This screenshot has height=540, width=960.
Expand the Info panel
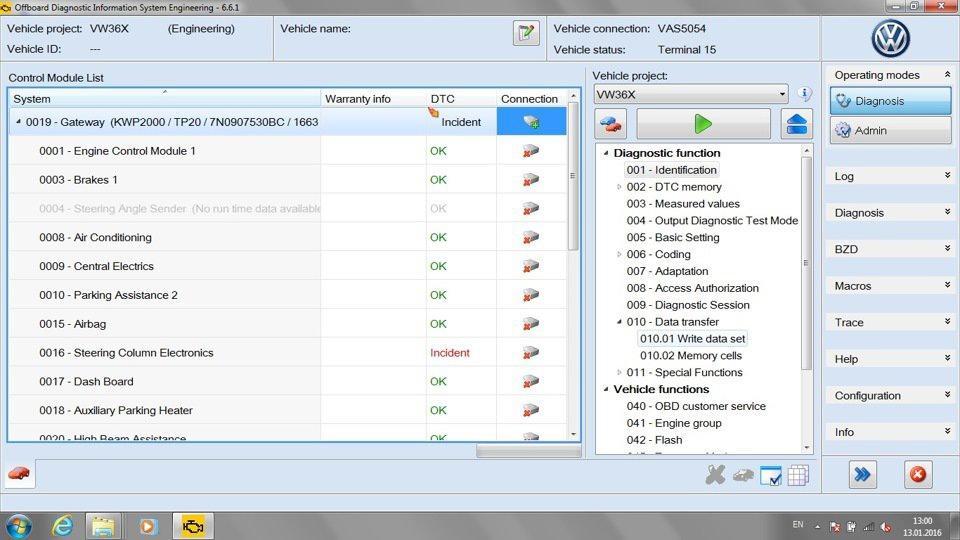[x=947, y=432]
